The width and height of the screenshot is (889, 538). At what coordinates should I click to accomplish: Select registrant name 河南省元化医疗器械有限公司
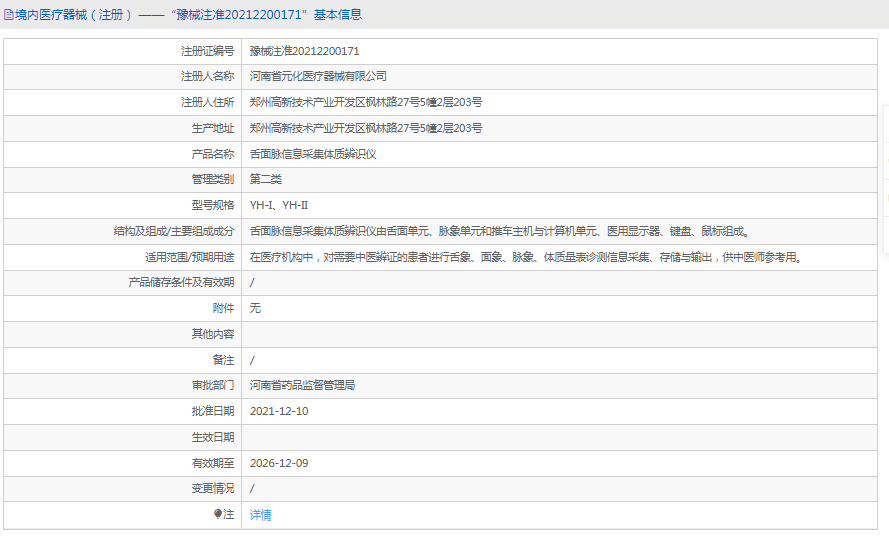[318, 76]
